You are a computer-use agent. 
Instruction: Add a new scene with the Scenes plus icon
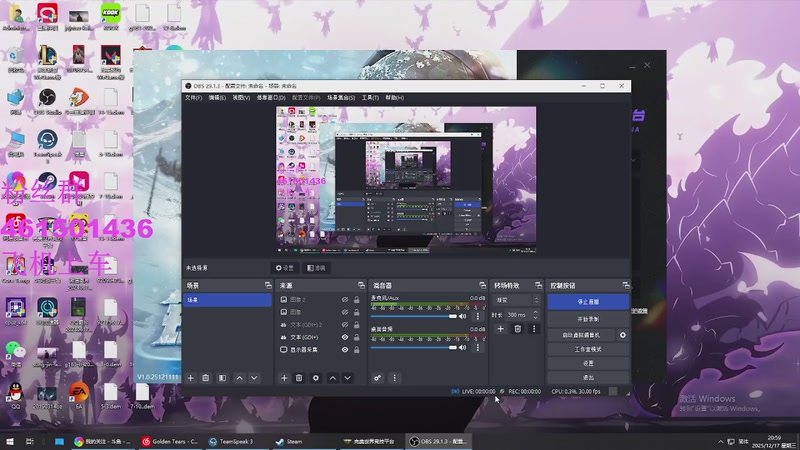click(191, 378)
